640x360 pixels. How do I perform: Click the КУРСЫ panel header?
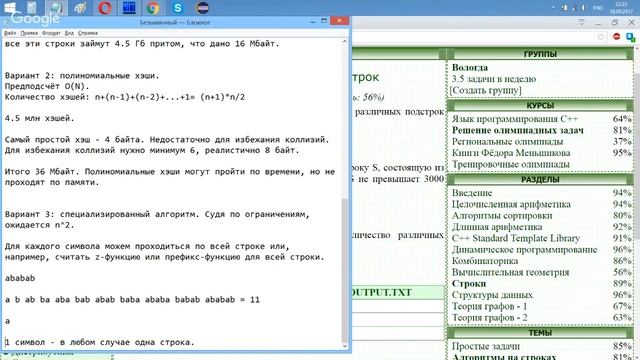pos(540,106)
